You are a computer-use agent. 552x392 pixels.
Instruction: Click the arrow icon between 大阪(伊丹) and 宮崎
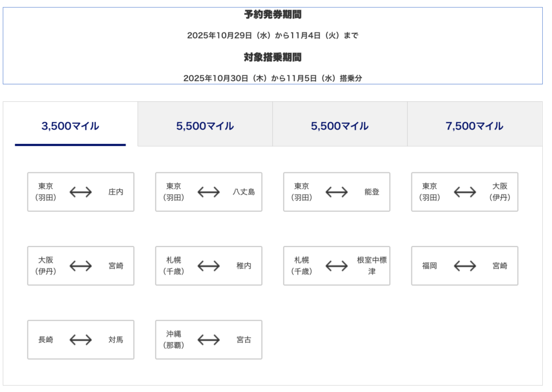coord(81,266)
